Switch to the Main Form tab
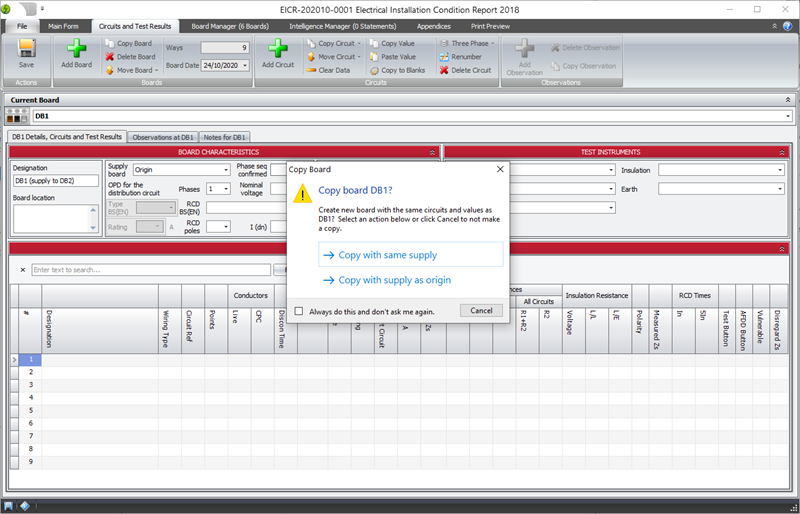Viewport: 800px width, 514px height. (63, 26)
